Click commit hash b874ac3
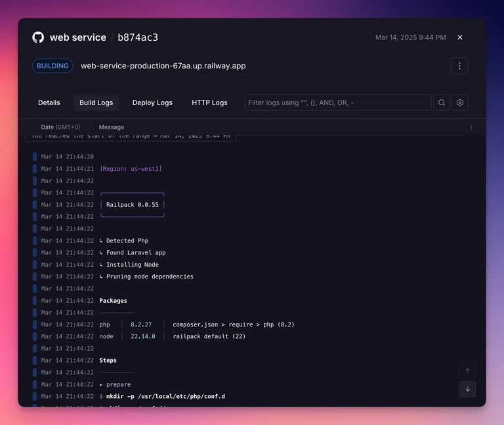The height and width of the screenshot is (425, 504). pos(138,37)
